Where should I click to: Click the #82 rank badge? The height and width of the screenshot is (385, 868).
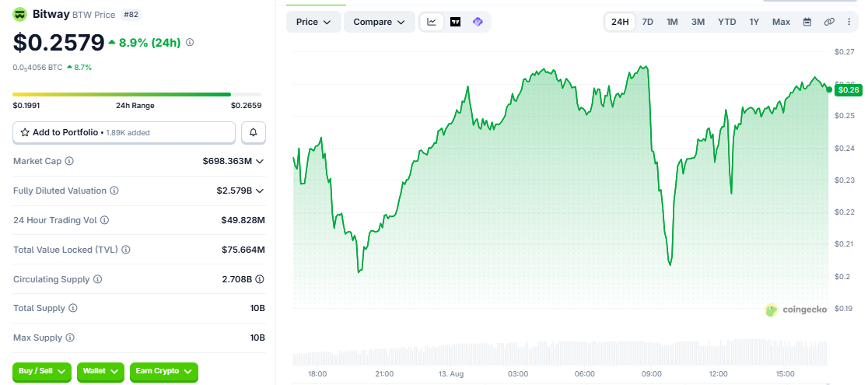pos(131,15)
